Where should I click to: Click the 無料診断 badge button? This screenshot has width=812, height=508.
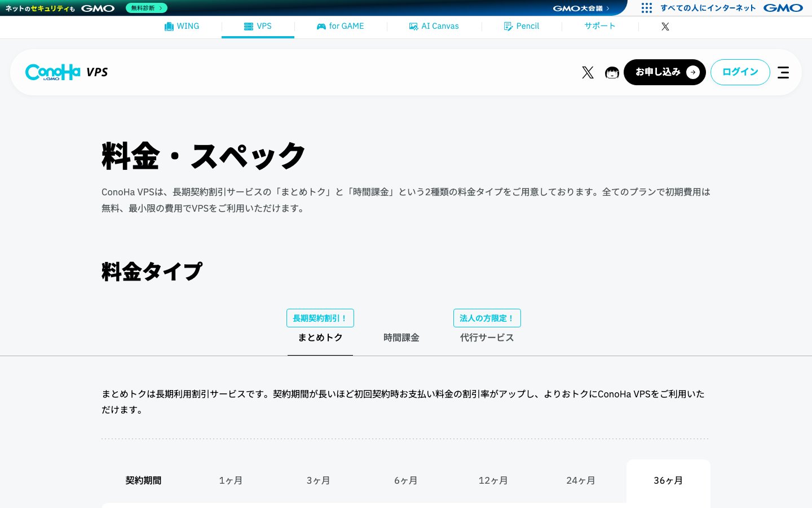coord(147,8)
